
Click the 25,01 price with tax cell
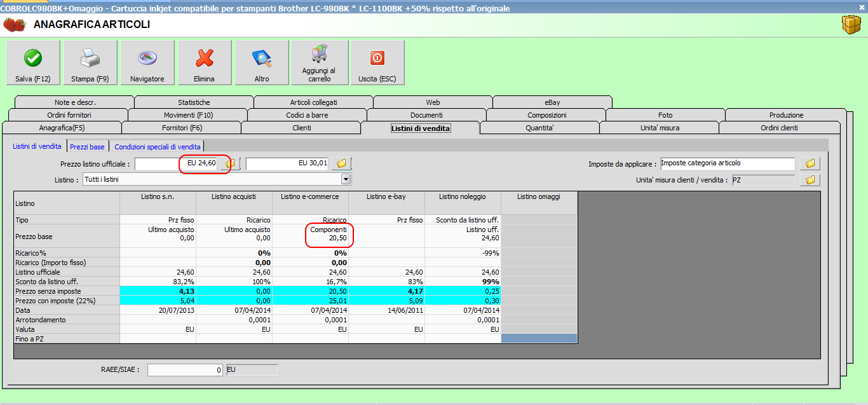pyautogui.click(x=311, y=301)
